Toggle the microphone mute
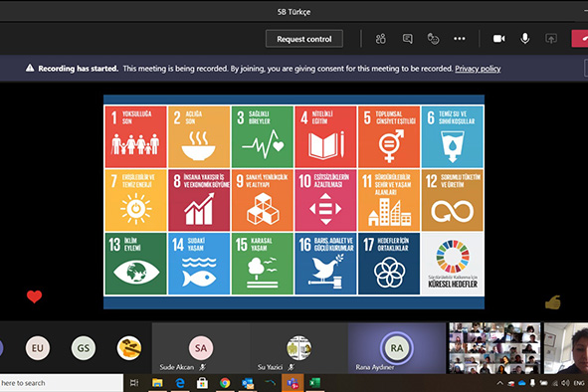Image resolution: width=588 pixels, height=392 pixels. (525, 38)
